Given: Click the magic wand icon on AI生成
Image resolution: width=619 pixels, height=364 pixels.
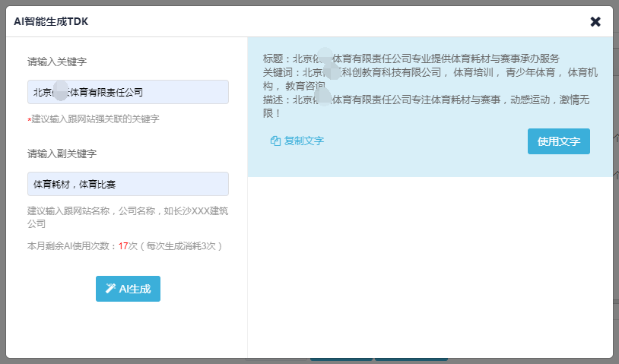Looking at the screenshot, I should pyautogui.click(x=110, y=289).
